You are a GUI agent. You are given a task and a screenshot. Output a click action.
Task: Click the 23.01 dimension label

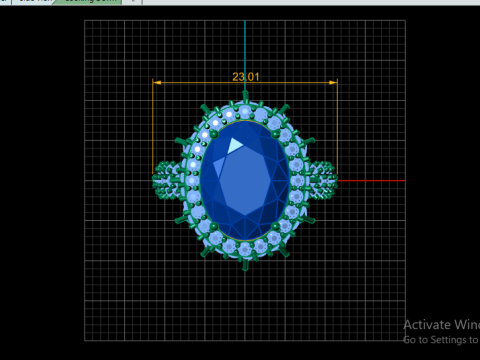coord(246,77)
